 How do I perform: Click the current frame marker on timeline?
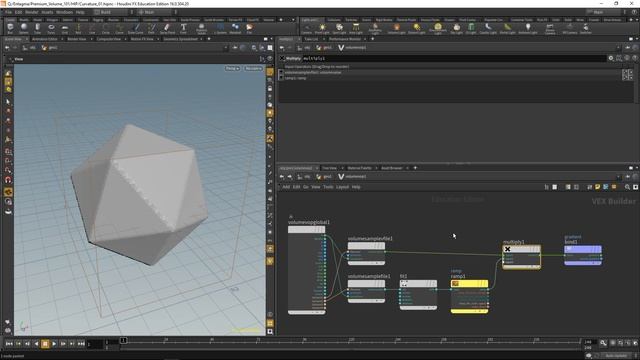[x=123, y=340]
